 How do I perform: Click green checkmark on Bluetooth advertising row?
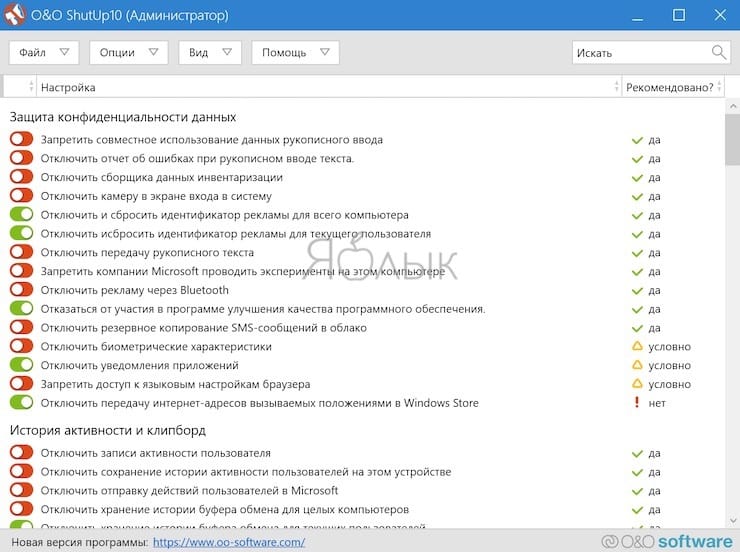click(637, 291)
